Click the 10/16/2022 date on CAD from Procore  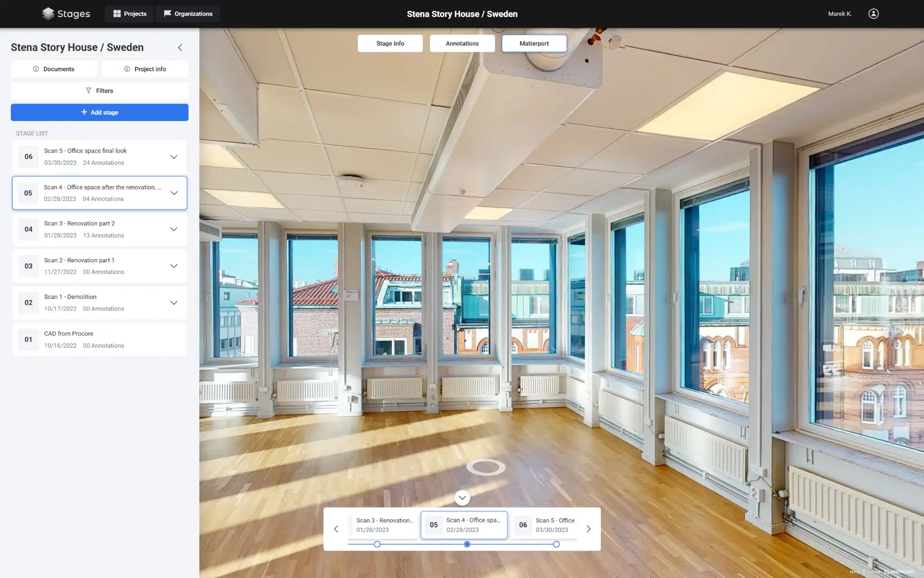point(60,345)
